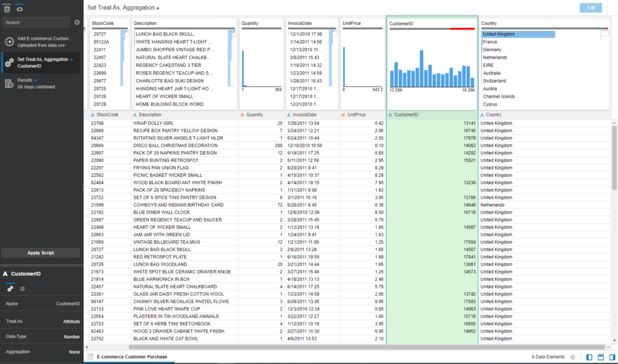This screenshot has width=618, height=364.
Task: Open the data sources database icon tab
Action: [x=7, y=8]
